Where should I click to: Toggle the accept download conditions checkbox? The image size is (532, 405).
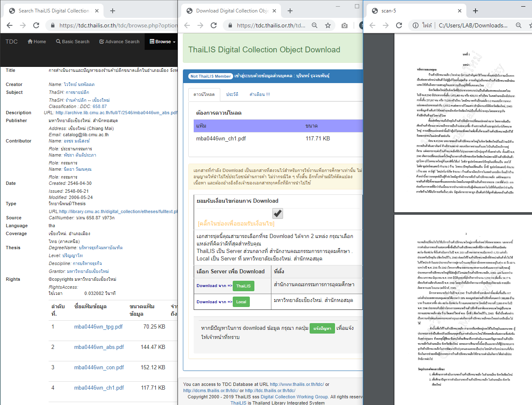(278, 214)
